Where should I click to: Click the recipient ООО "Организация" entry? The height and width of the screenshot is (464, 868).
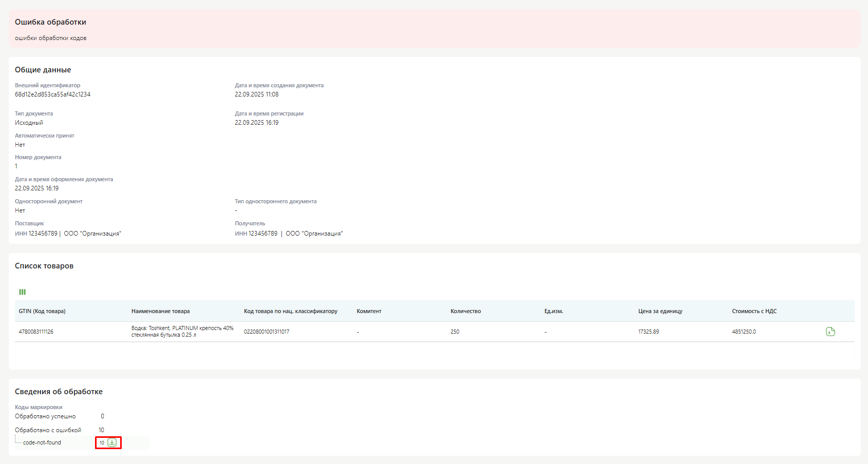pyautogui.click(x=314, y=234)
